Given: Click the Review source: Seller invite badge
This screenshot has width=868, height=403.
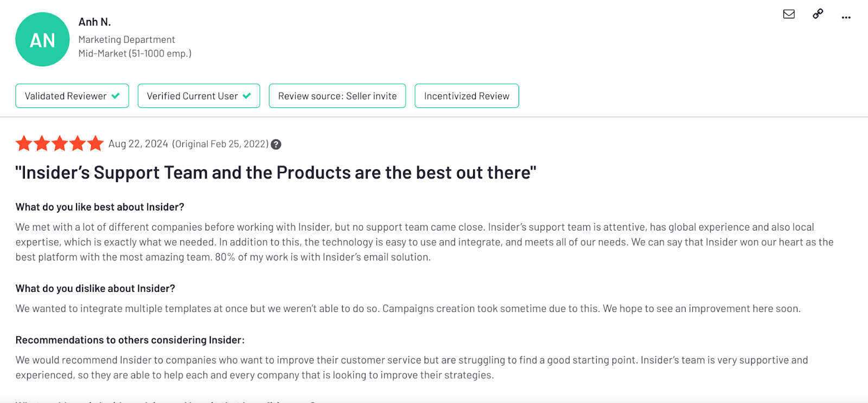Looking at the screenshot, I should click(x=337, y=96).
